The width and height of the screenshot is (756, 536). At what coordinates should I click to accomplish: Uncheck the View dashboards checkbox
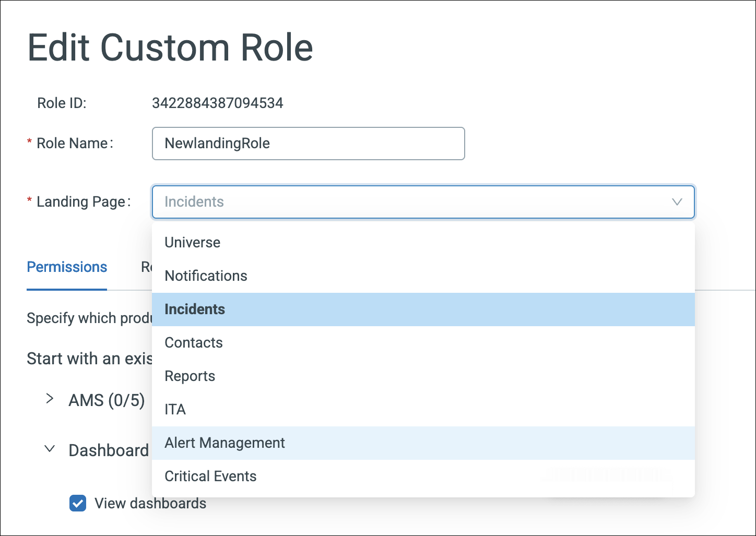coord(78,503)
